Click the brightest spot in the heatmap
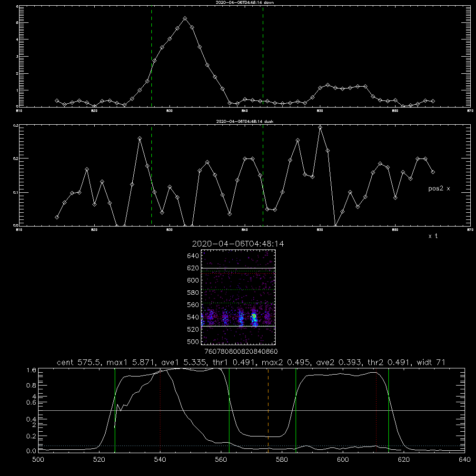This screenshot has width=476, height=476. (x=254, y=317)
